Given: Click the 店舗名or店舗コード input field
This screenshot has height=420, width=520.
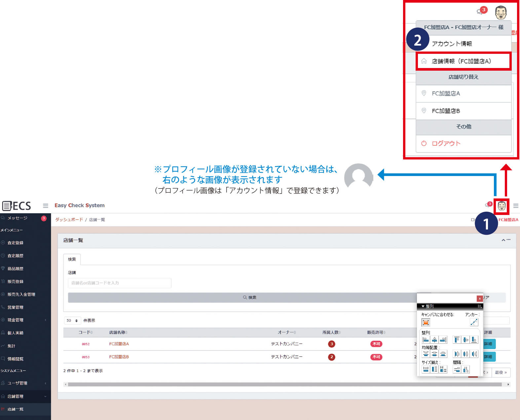Looking at the screenshot, I should 120,283.
